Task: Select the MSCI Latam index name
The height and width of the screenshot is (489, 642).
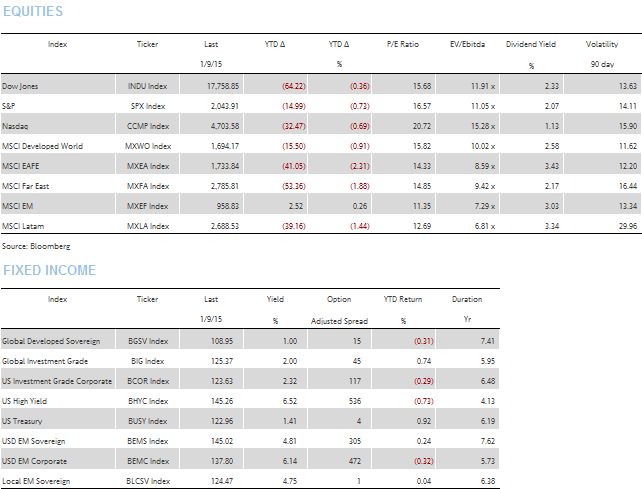Action: (25, 225)
